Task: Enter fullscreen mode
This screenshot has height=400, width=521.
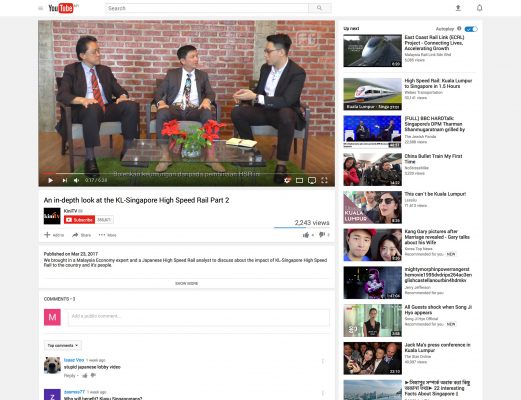Action: point(324,180)
